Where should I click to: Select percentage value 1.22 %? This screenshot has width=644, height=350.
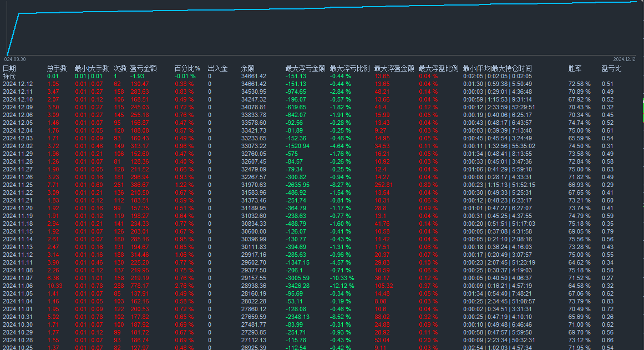coord(184,185)
